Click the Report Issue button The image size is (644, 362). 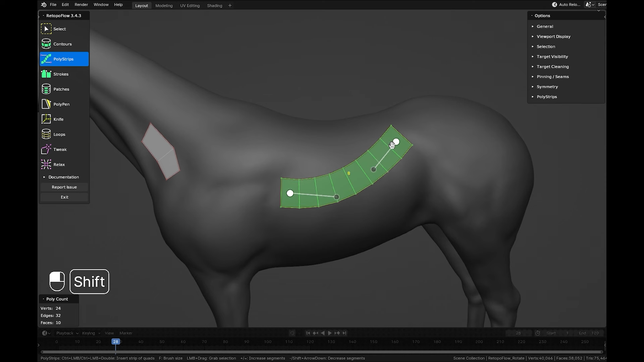(64, 187)
